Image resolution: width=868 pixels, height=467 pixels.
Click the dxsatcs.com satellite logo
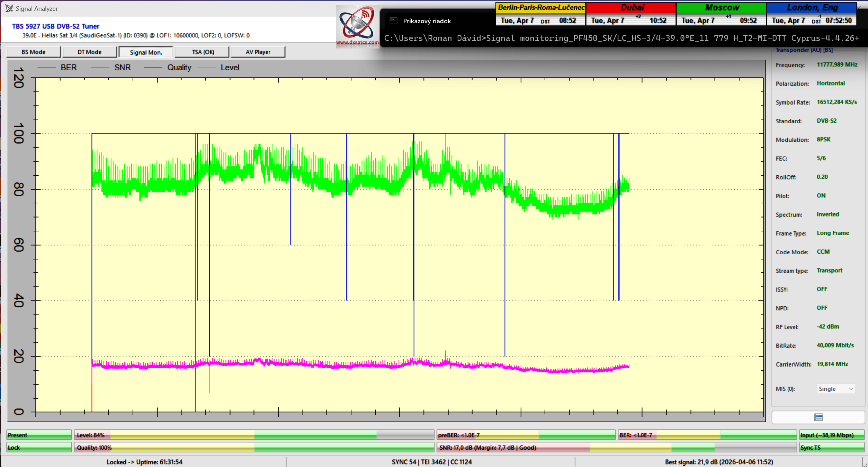[357, 24]
